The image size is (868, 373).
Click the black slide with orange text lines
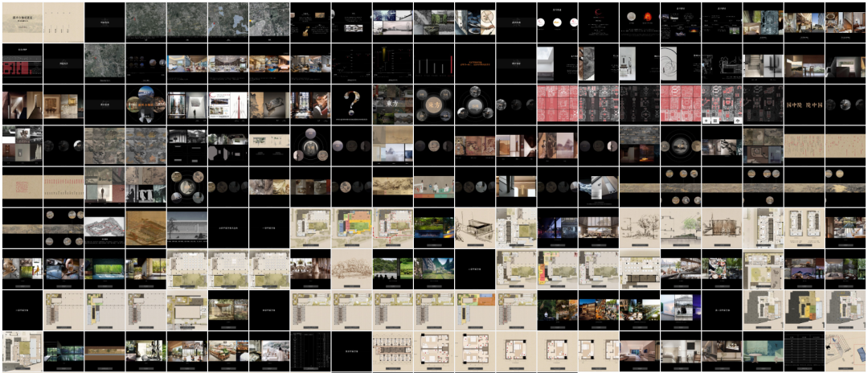474,63
